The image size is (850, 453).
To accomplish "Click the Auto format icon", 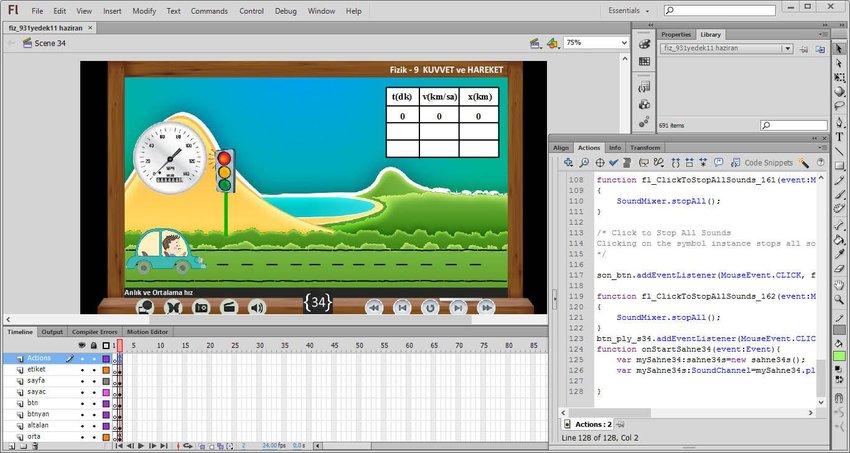I will coord(626,162).
